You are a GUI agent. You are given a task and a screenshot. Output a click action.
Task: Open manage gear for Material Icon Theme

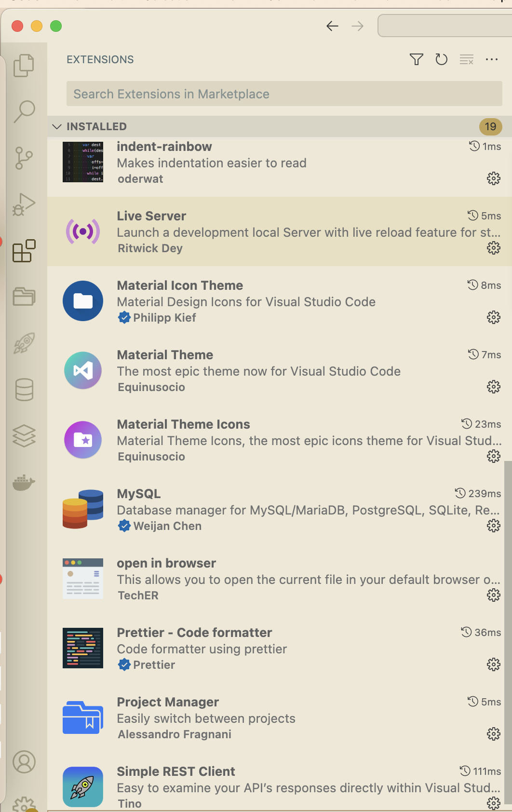pyautogui.click(x=494, y=317)
